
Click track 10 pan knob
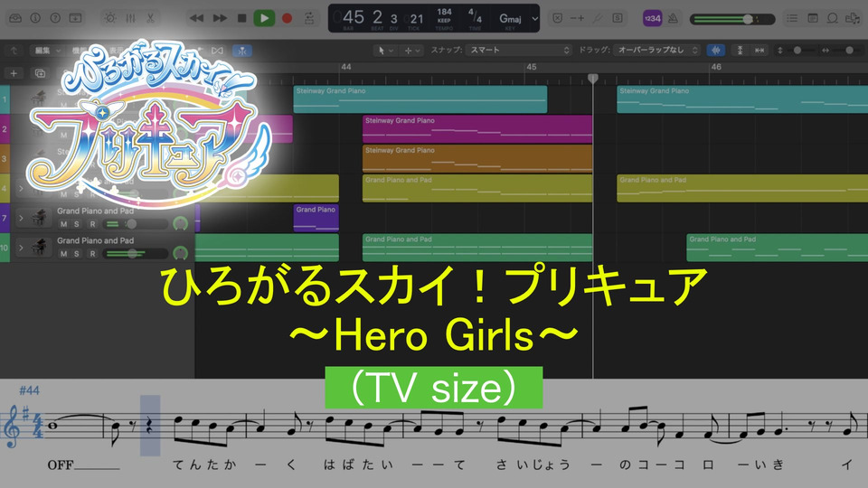tap(181, 253)
